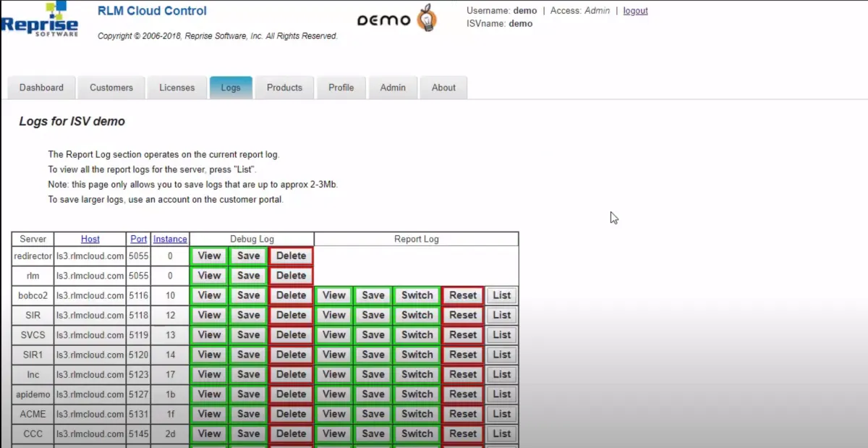Reset report log for bobco2 server
This screenshot has width=868, height=448.
[463, 295]
